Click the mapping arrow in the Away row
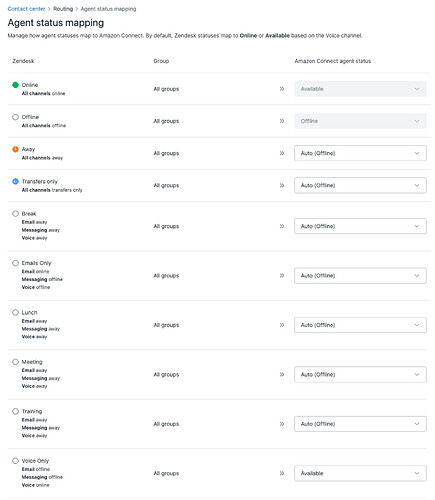Image resolution: width=435 pixels, height=500 pixels. (x=282, y=153)
